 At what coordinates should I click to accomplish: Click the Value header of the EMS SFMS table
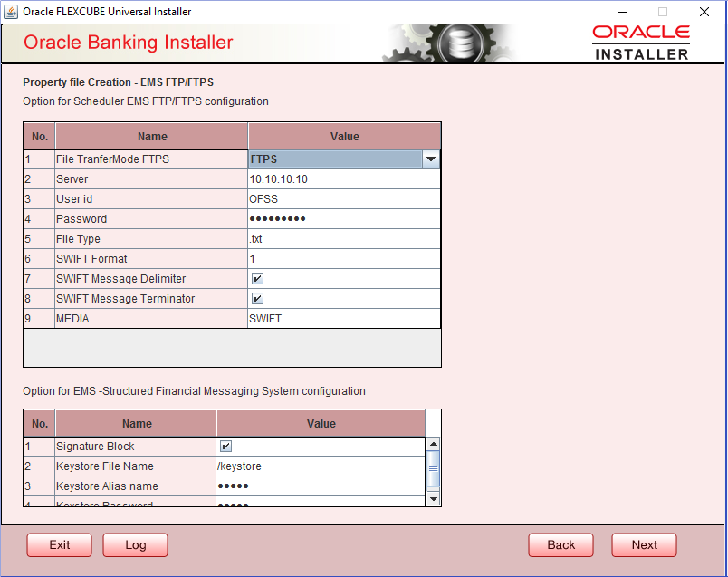[321, 424]
